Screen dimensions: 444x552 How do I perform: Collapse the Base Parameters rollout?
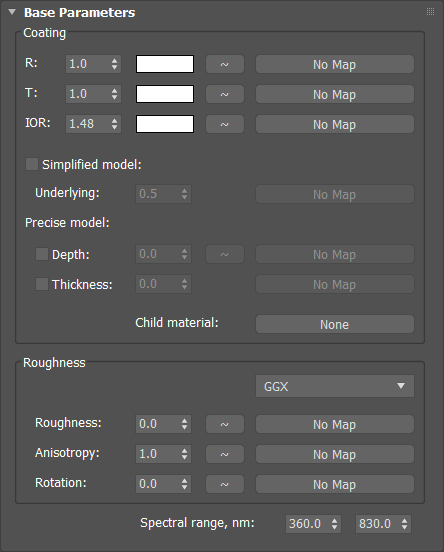click(x=12, y=12)
